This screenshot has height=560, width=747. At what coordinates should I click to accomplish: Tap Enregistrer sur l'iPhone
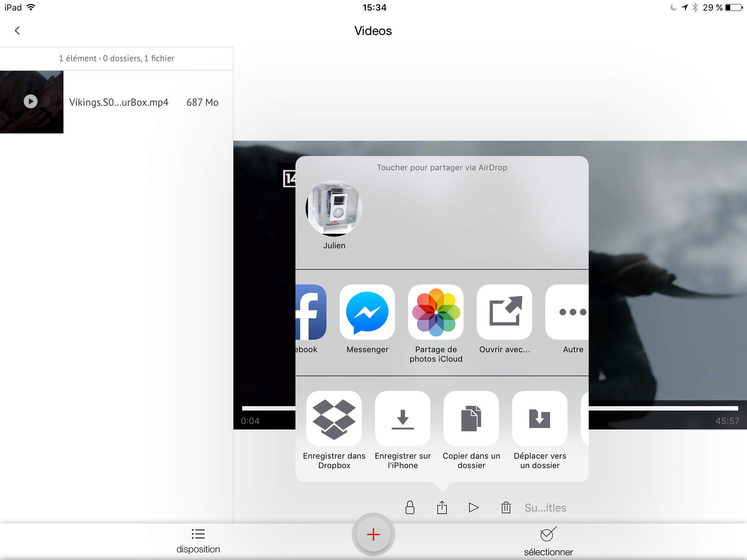[403, 419]
